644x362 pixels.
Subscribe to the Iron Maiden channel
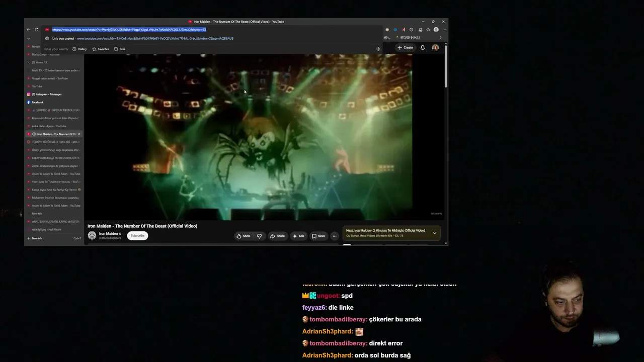coord(137,236)
